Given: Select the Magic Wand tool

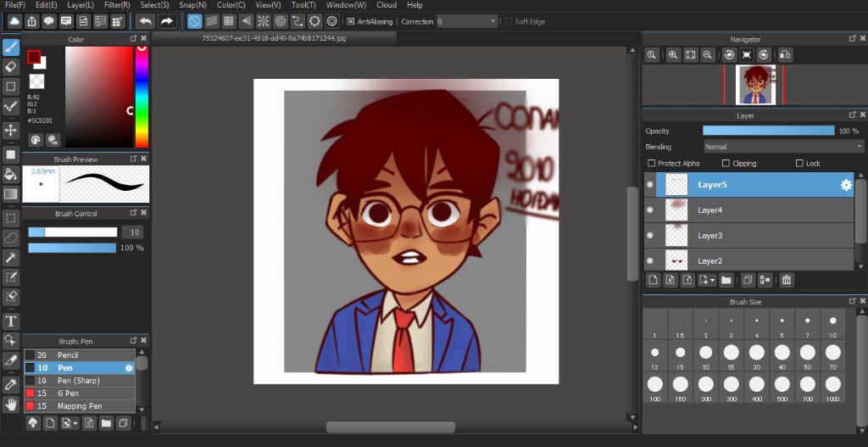Looking at the screenshot, I should 10,258.
